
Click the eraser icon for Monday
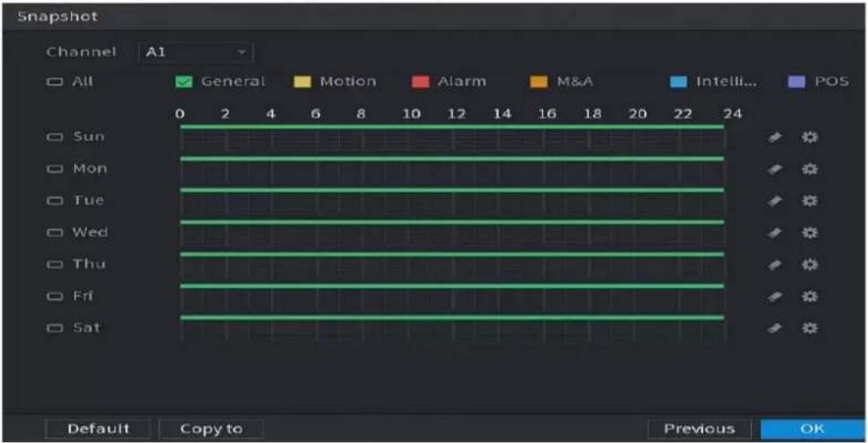pyautogui.click(x=775, y=168)
